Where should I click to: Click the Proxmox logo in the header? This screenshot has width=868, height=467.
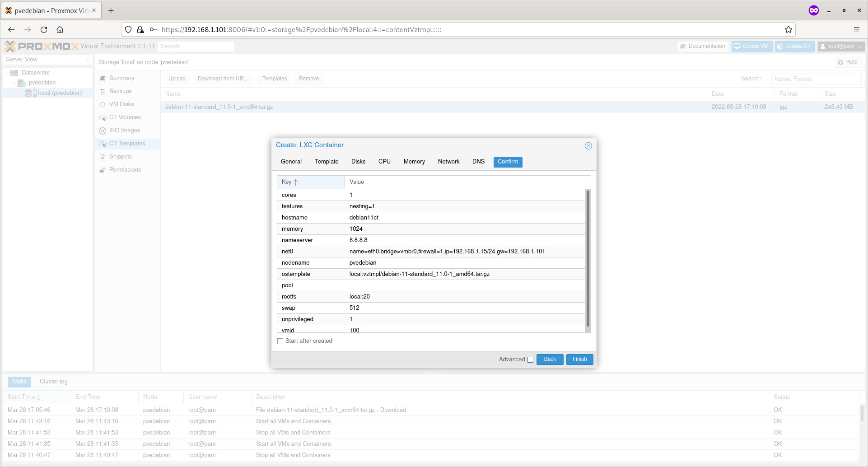coord(41,46)
